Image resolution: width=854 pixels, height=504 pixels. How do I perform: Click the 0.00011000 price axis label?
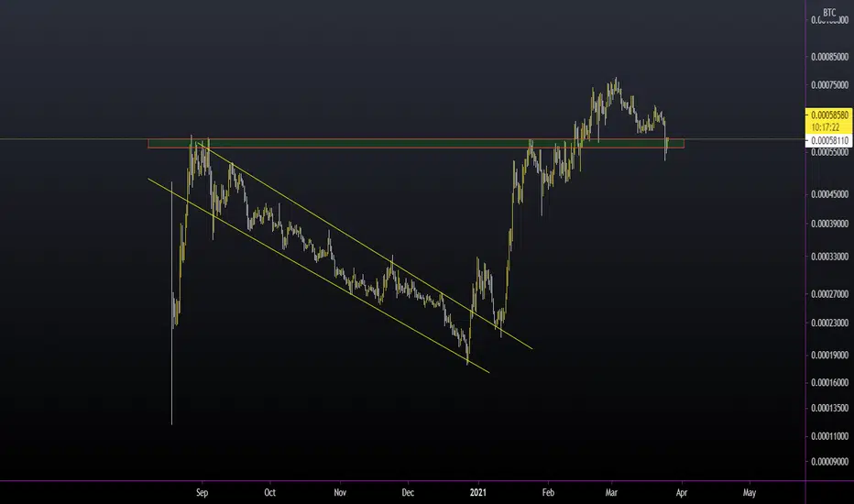click(x=829, y=436)
